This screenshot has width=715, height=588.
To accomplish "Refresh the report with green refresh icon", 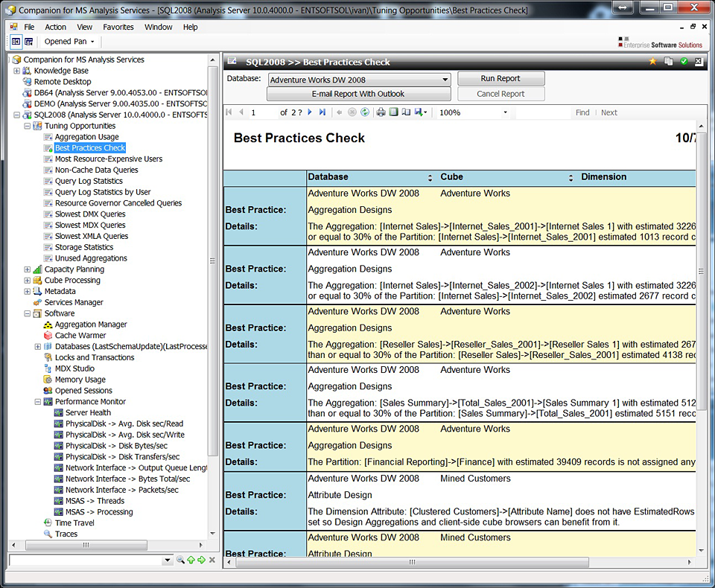I will click(365, 112).
